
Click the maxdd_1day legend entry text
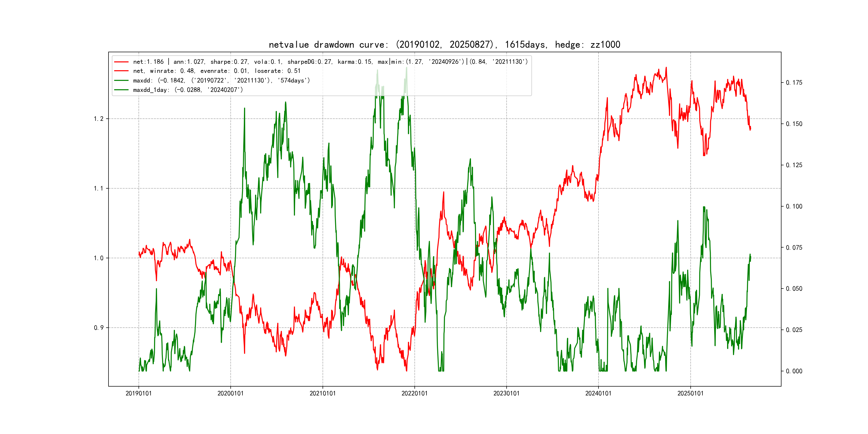pyautogui.click(x=188, y=90)
